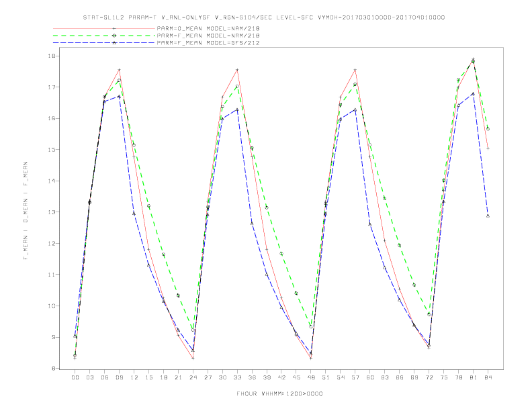Screen dimensions: 532x411
Task: Select legend entry PARM=F_MEAN MODEL=GFS/212
Action: pyautogui.click(x=208, y=43)
